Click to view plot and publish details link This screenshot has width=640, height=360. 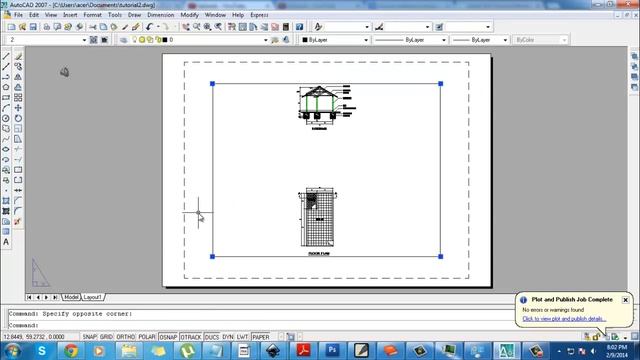[x=564, y=319]
